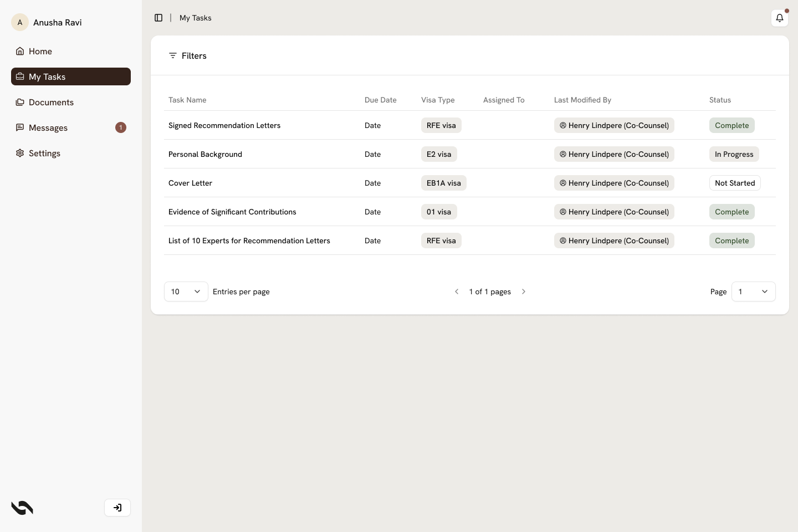Click the Documents folder icon
Screen dimensions: 798x532
[20, 102]
